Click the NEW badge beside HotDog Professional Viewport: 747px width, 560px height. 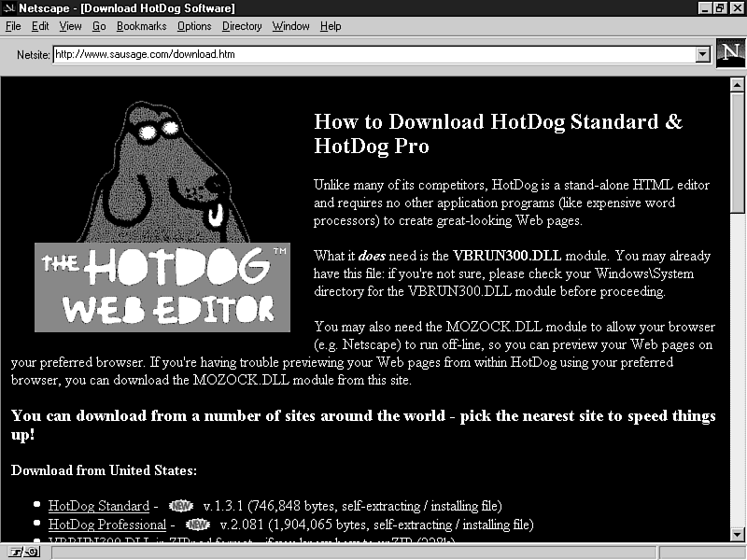click(198, 525)
